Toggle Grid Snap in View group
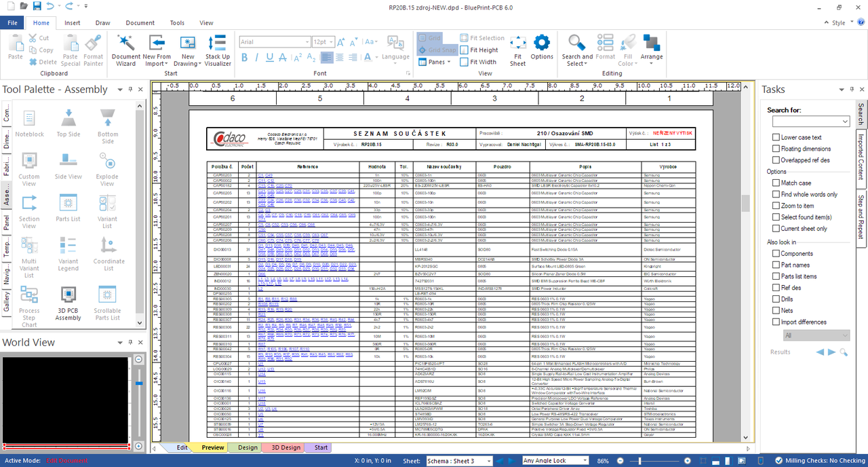Viewport: 868px width, 467px height. 437,50
